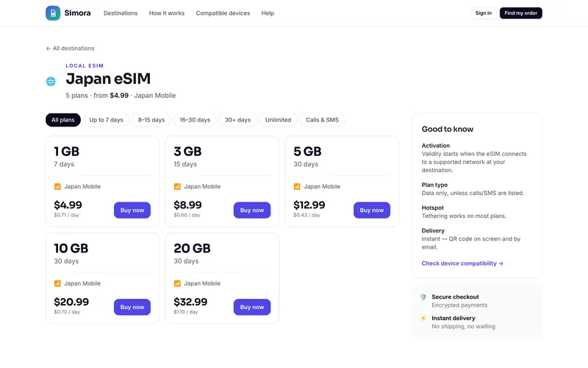The width and height of the screenshot is (588, 368).
Task: Go to Compatible devices
Action: pos(223,13)
